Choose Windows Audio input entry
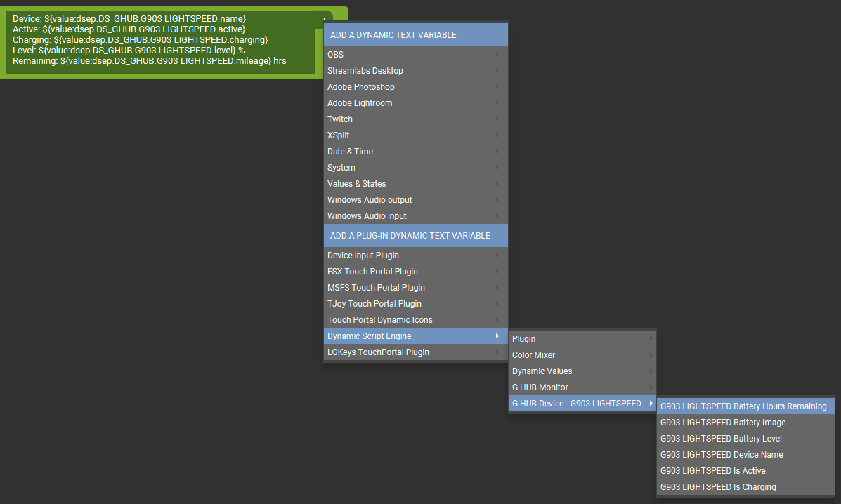Image resolution: width=841 pixels, height=504 pixels. click(x=416, y=215)
